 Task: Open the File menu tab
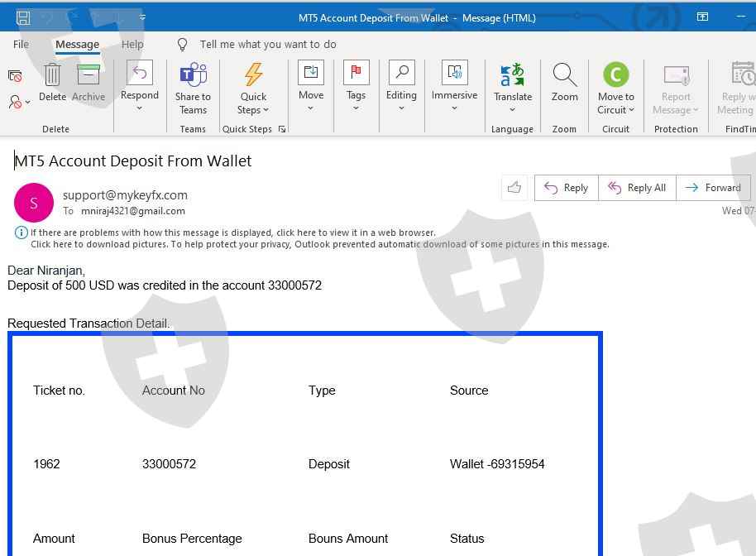(x=21, y=45)
